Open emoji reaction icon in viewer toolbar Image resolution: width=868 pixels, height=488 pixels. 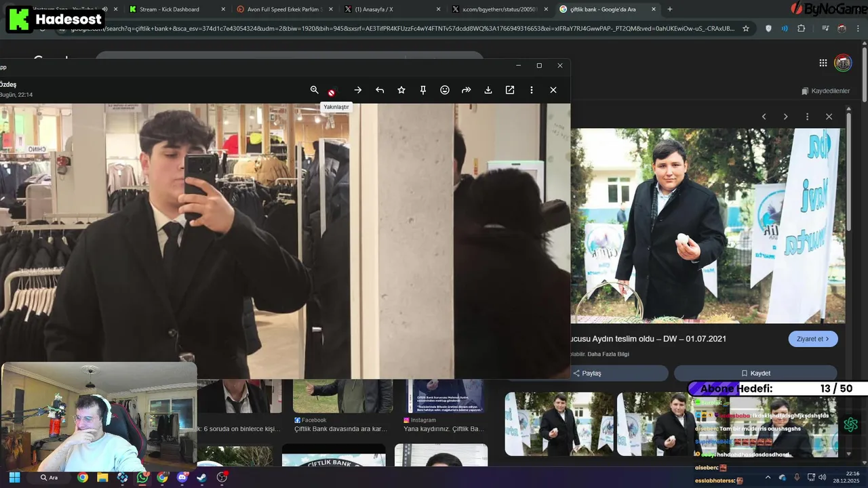pos(445,89)
